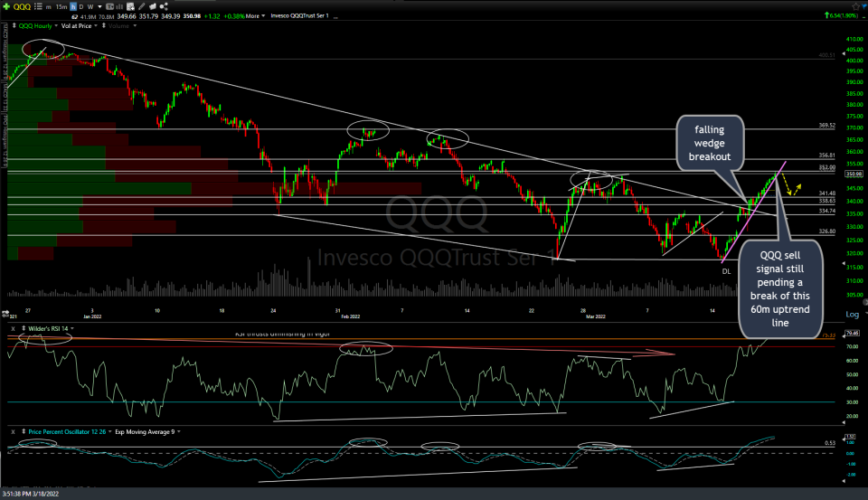Screen dimensions: 868x500
Task: Open the Volume indicator dropdown
Action: (x=135, y=26)
